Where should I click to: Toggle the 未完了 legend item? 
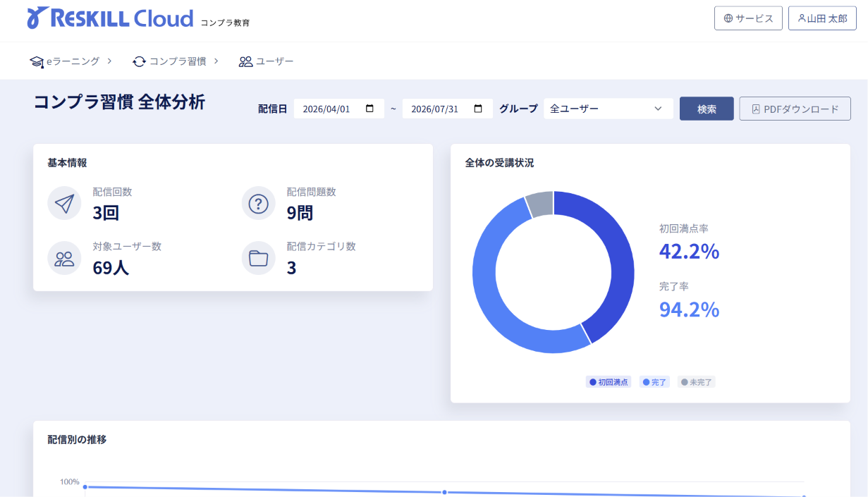[x=697, y=382]
